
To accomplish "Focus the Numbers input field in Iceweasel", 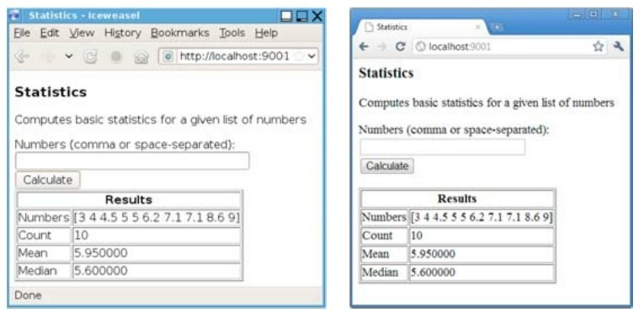I will coord(132,161).
